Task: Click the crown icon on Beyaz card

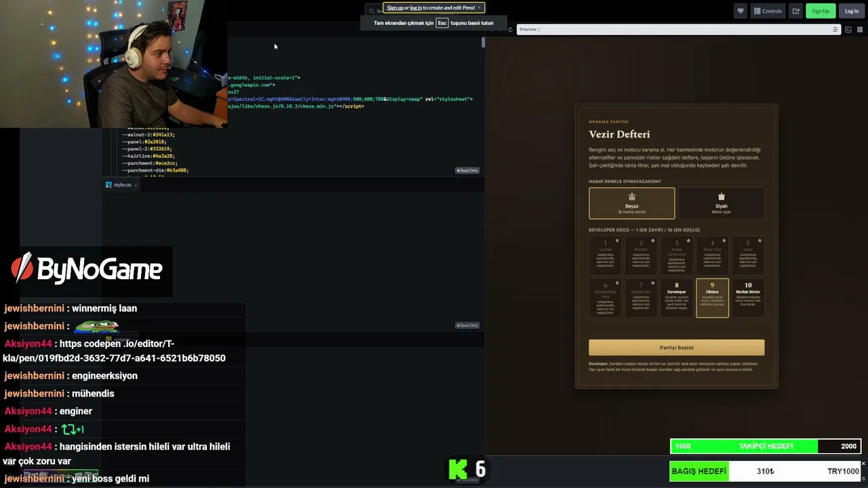Action: [x=631, y=197]
